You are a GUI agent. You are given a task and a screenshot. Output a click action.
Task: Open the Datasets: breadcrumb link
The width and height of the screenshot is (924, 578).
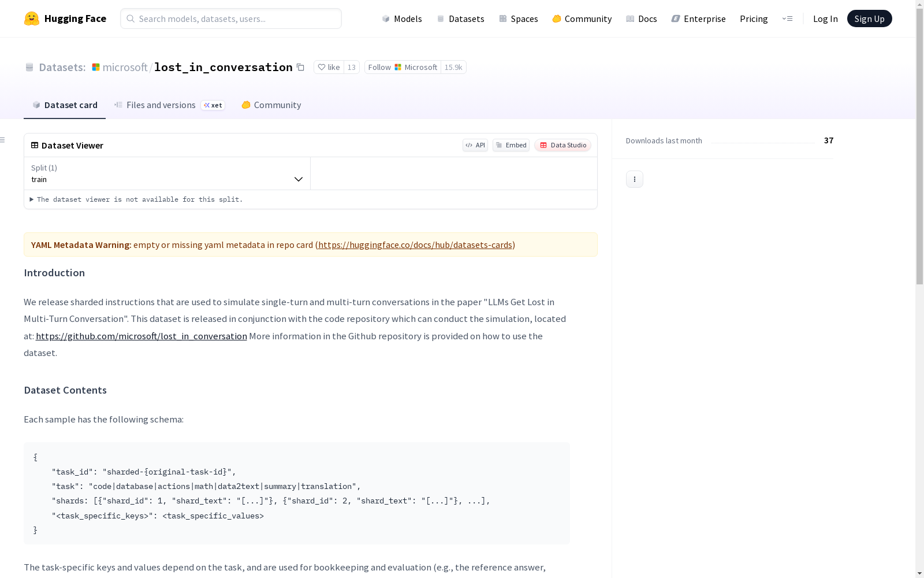pos(62,67)
